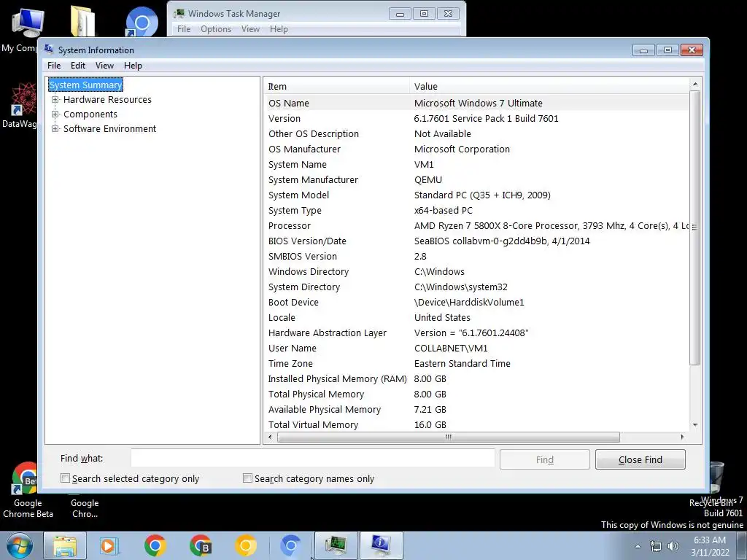
Task: Open the yellow Chrome Canary taskbar icon
Action: point(246,545)
